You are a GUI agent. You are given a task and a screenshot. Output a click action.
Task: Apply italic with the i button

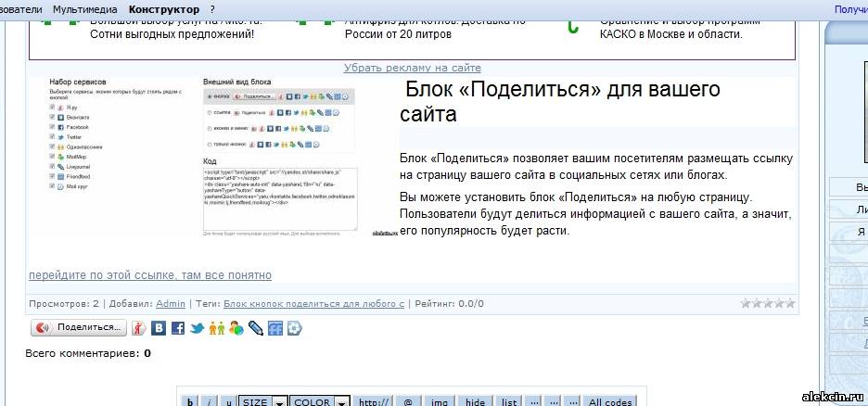(x=209, y=401)
